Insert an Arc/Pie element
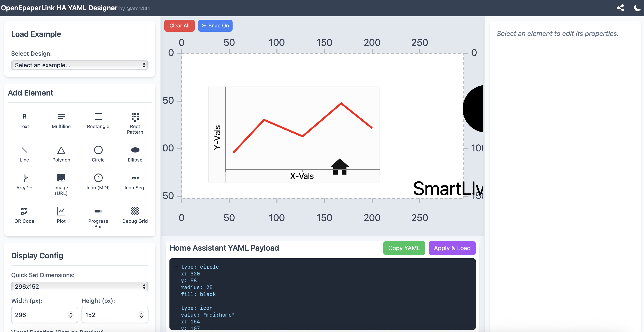Viewport: 644px width, 332px height. (x=24, y=182)
